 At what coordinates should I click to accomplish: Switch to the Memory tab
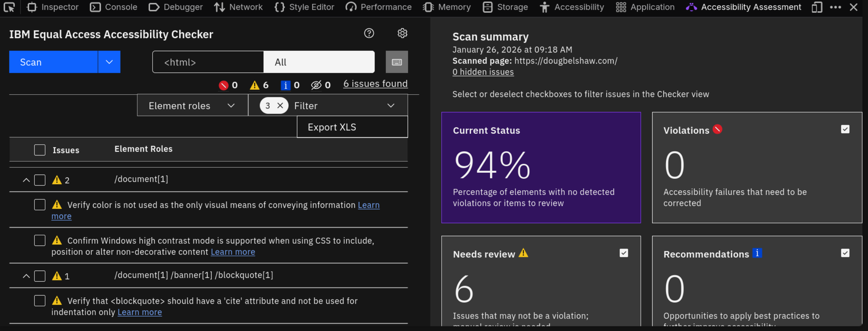click(x=447, y=7)
